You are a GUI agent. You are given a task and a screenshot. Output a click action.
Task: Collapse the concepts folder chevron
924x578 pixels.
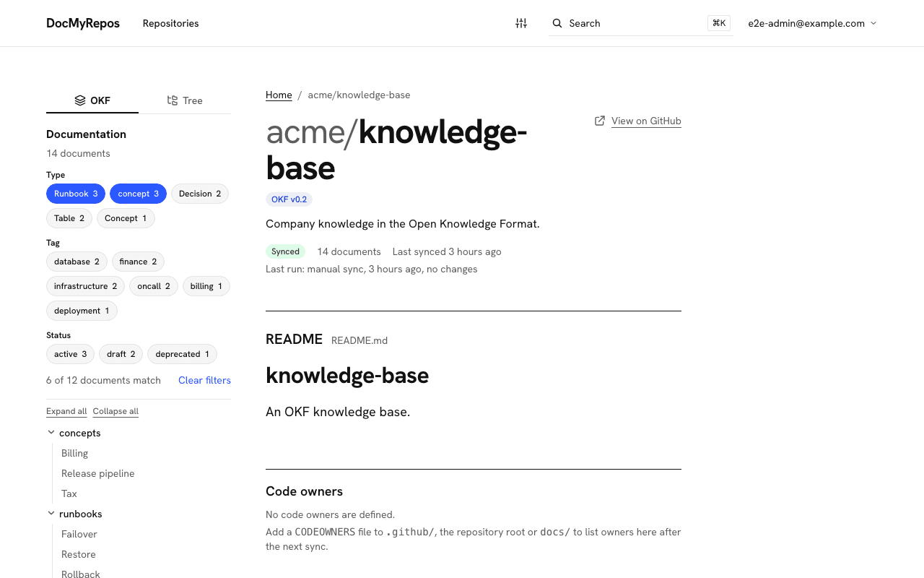pyautogui.click(x=51, y=433)
